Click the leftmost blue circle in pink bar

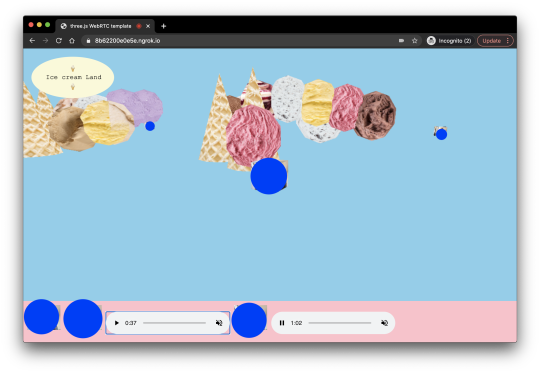tap(41, 317)
